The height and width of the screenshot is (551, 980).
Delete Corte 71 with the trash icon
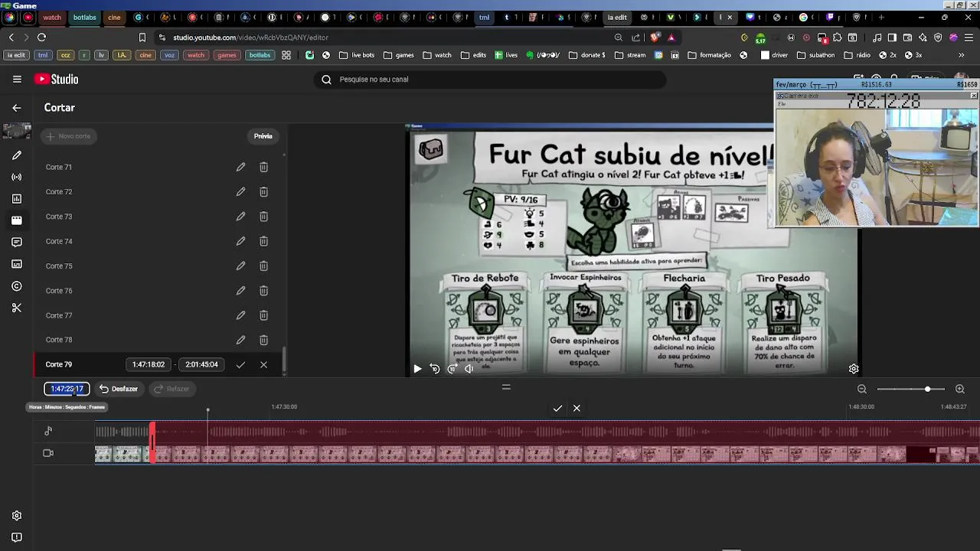click(x=263, y=167)
